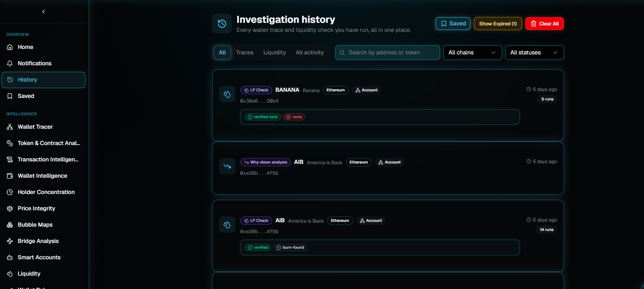This screenshot has width=644, height=289.
Task: Click the Account chip on AIB LP Check row
Action: point(371,220)
